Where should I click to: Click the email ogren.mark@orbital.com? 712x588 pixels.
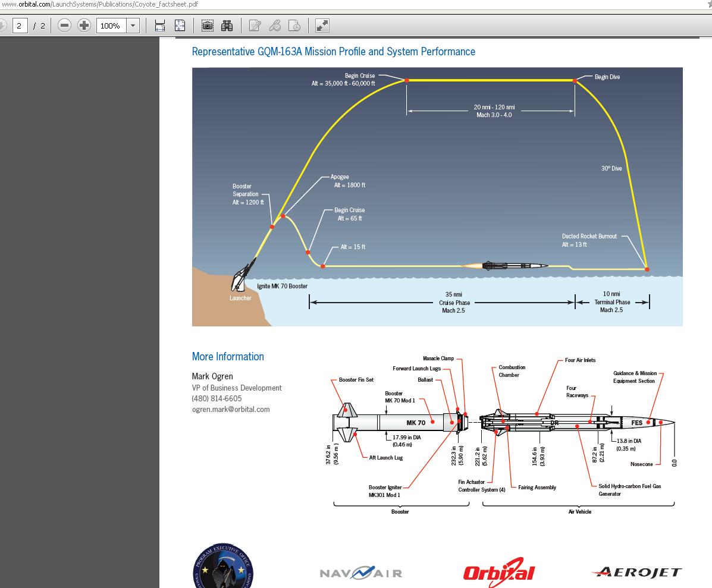click(231, 409)
